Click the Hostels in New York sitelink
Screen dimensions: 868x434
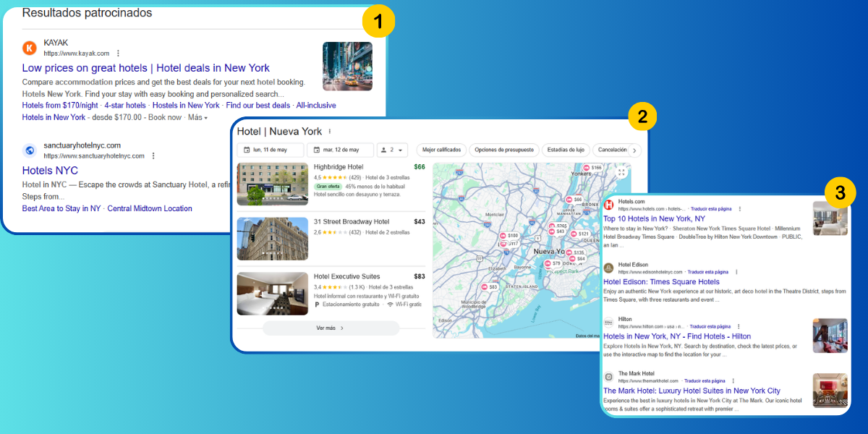186,106
